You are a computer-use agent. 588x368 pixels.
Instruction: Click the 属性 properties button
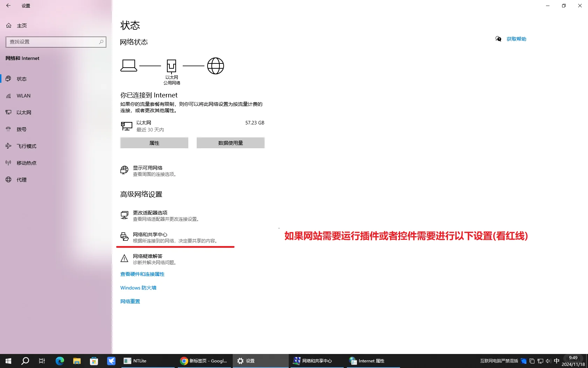pyautogui.click(x=154, y=143)
